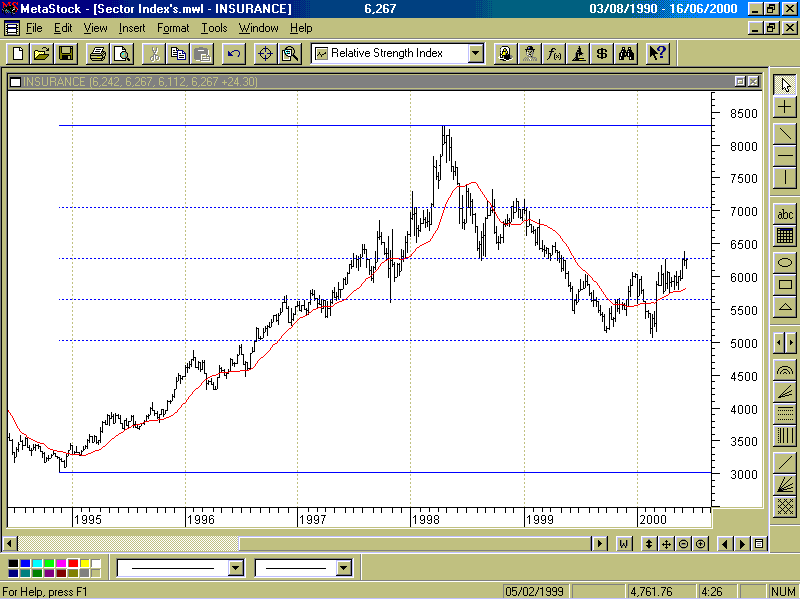Click the vertical rescale Y-axis button
Viewport: 800px width, 600px height.
[648, 544]
